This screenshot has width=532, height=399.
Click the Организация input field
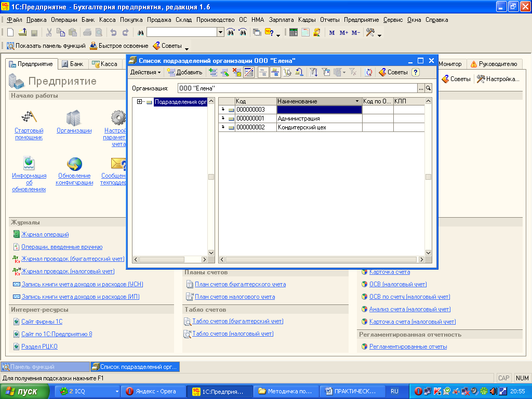click(298, 88)
